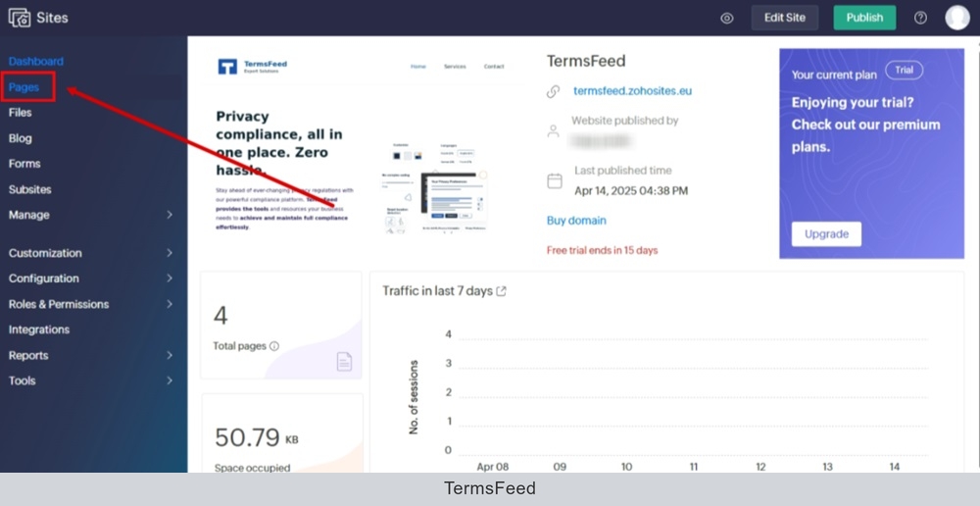Expand the Configuration chevron

click(x=170, y=278)
